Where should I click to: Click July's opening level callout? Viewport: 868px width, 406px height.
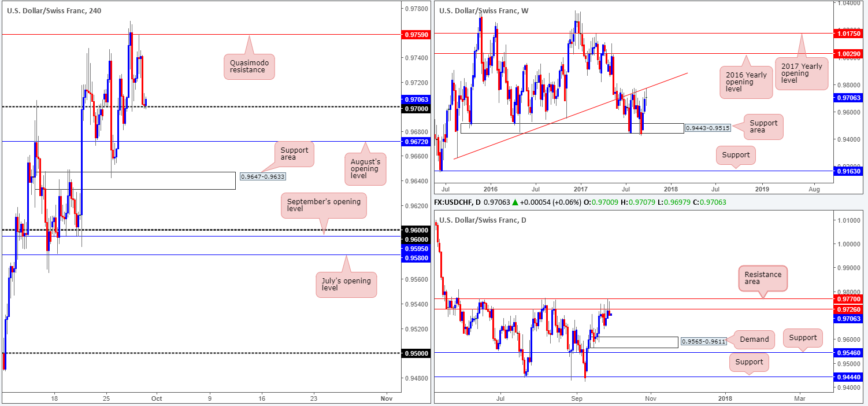coord(346,285)
